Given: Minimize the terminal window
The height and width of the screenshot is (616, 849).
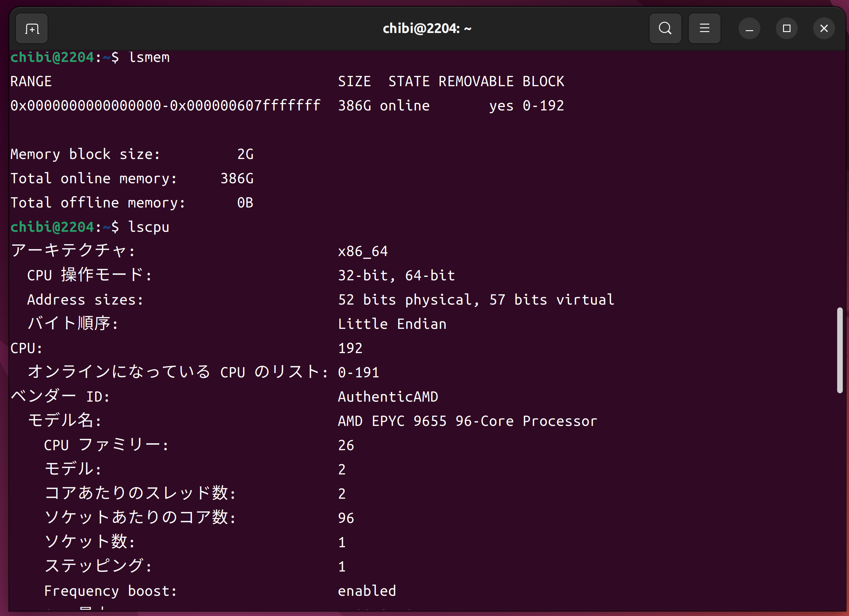Looking at the screenshot, I should click(749, 28).
